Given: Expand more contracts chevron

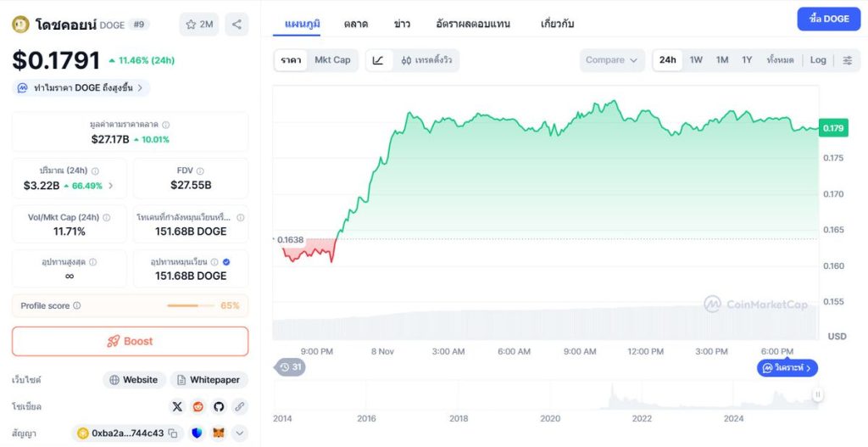Looking at the screenshot, I should 239,433.
